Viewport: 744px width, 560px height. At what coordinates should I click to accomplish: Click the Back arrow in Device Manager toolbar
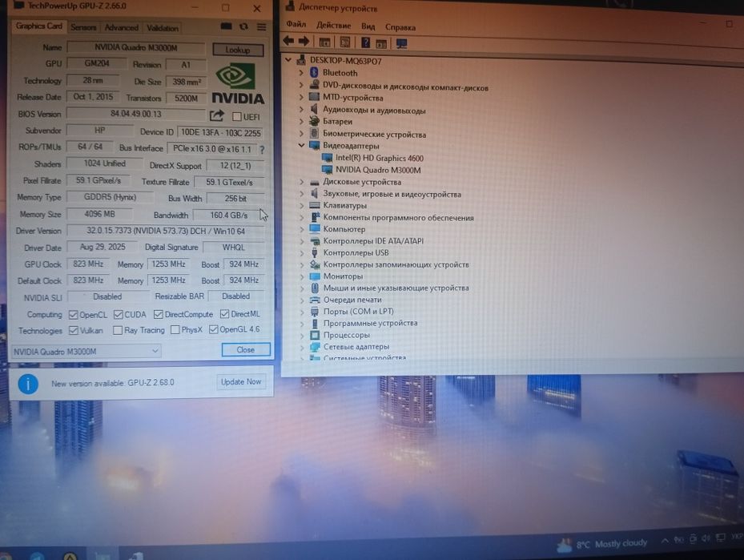[x=288, y=42]
